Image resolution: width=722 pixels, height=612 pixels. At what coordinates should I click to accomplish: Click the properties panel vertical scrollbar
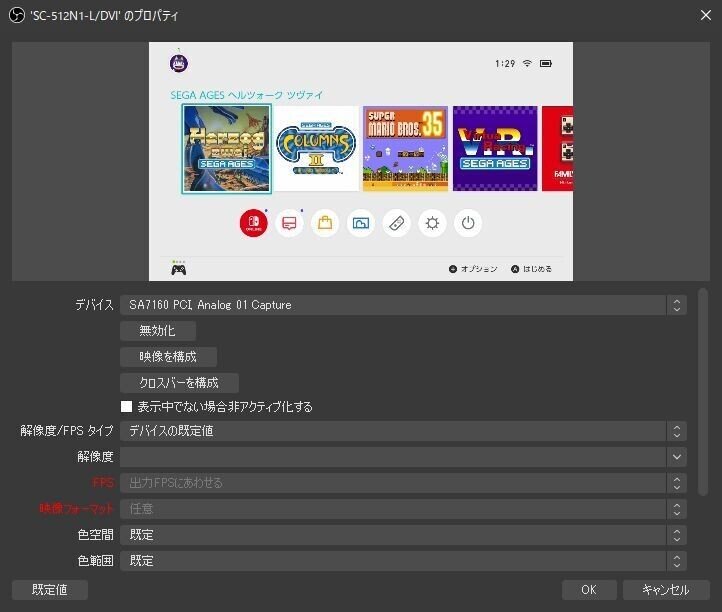coord(702,392)
